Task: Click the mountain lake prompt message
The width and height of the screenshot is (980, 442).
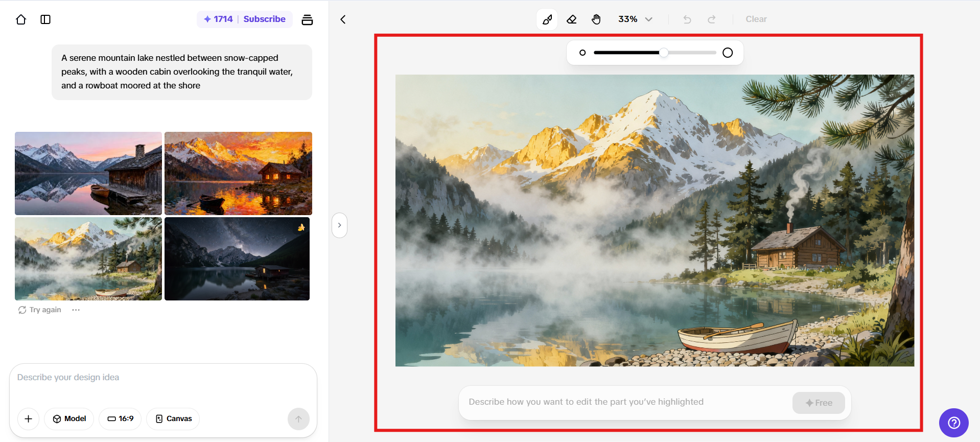Action: point(182,72)
